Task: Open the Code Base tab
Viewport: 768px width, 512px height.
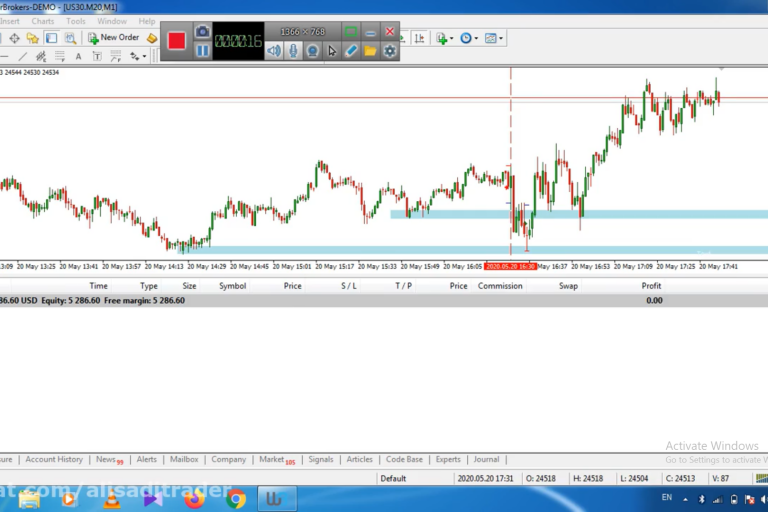Action: click(404, 460)
